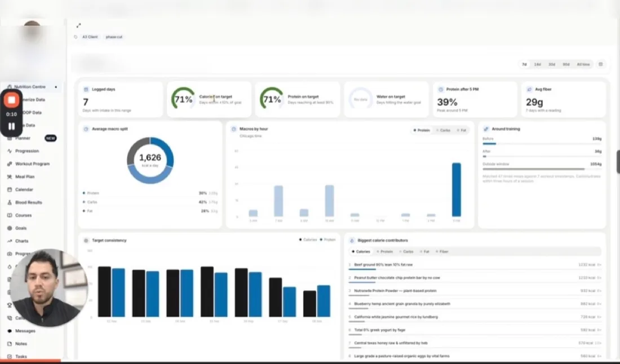Toggle Protein in Macros by hour chart
This screenshot has width=620, height=364.
click(422, 130)
